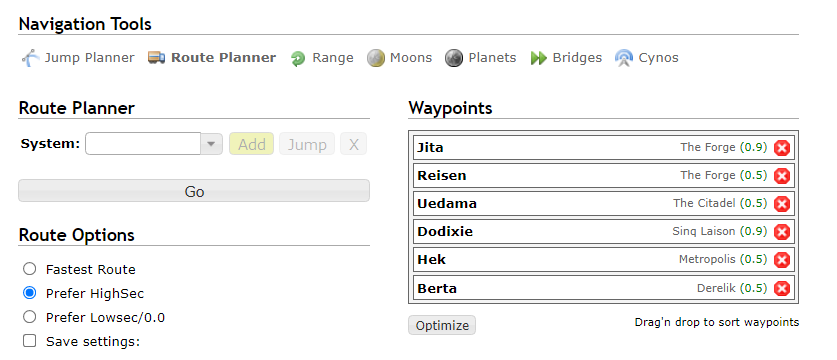
Task: Remove the Jita waypoint with red X
Action: coord(781,148)
